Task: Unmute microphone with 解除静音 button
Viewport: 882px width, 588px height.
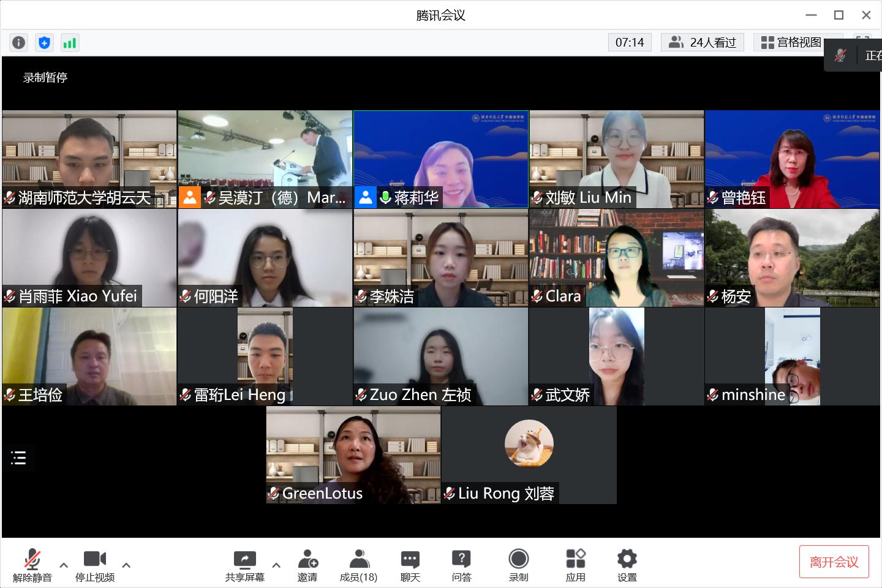Action: point(32,565)
